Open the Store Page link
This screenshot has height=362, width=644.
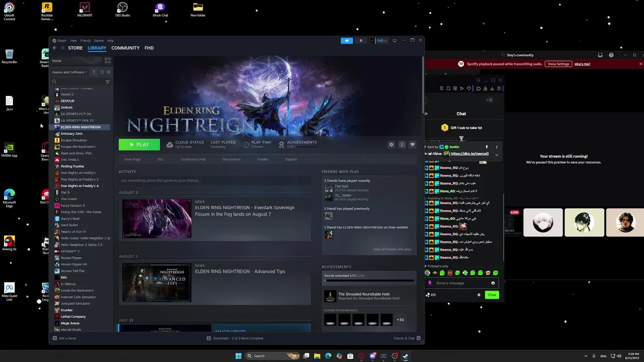(132, 159)
